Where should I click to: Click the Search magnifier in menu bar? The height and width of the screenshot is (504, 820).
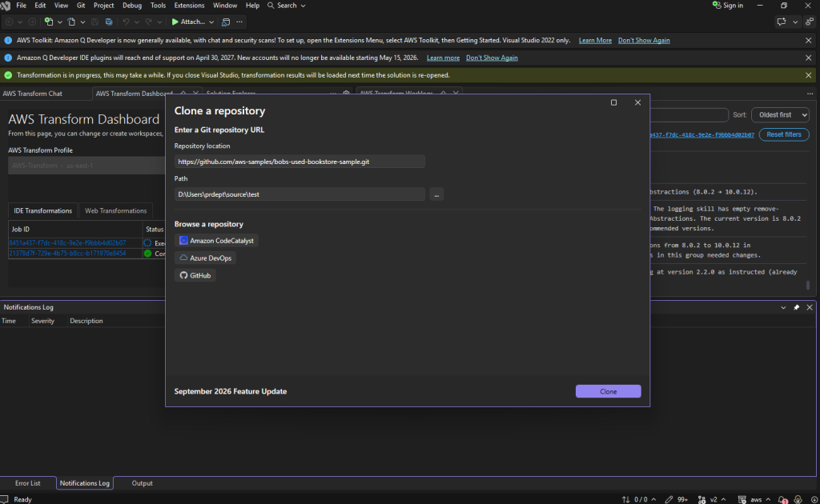coord(271,6)
